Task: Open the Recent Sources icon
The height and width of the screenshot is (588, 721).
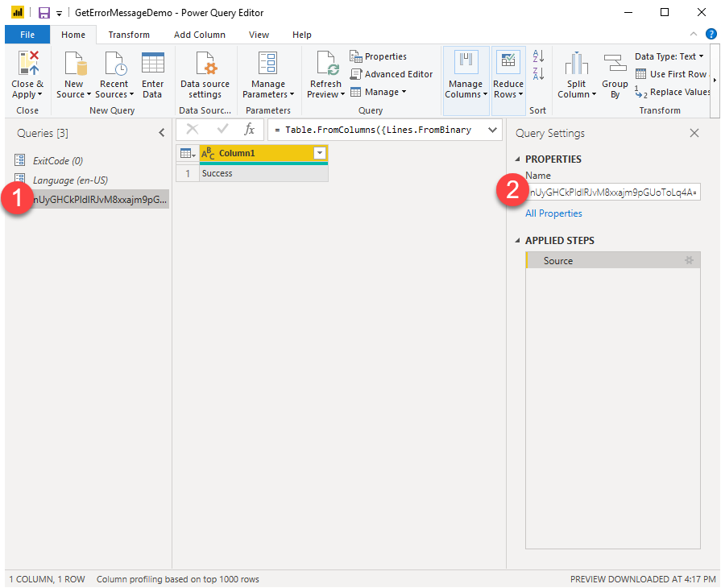Action: pos(116,63)
